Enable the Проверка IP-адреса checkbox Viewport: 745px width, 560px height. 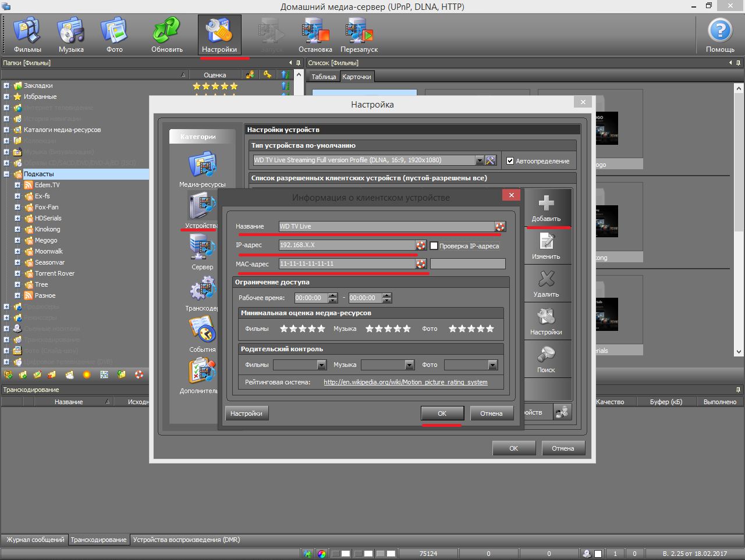click(x=434, y=246)
